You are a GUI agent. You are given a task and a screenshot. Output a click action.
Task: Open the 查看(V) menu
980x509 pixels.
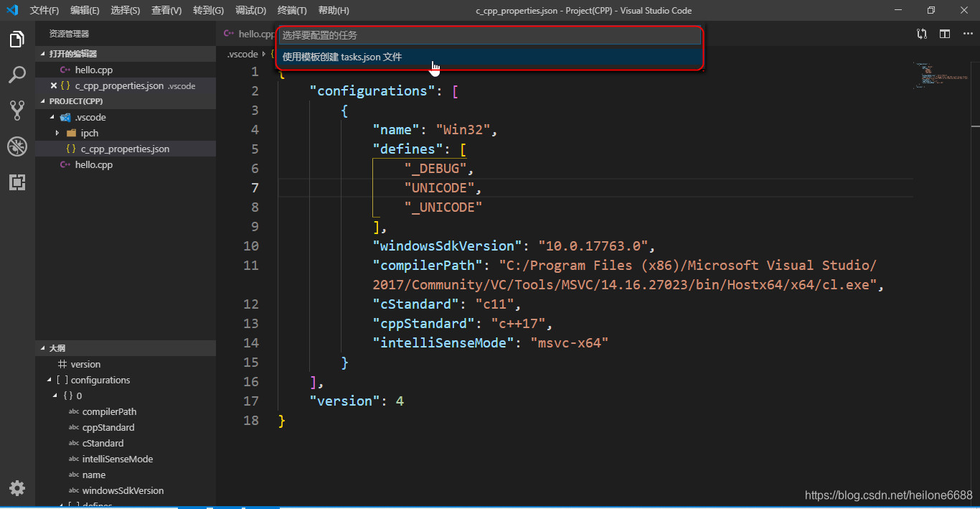click(166, 10)
